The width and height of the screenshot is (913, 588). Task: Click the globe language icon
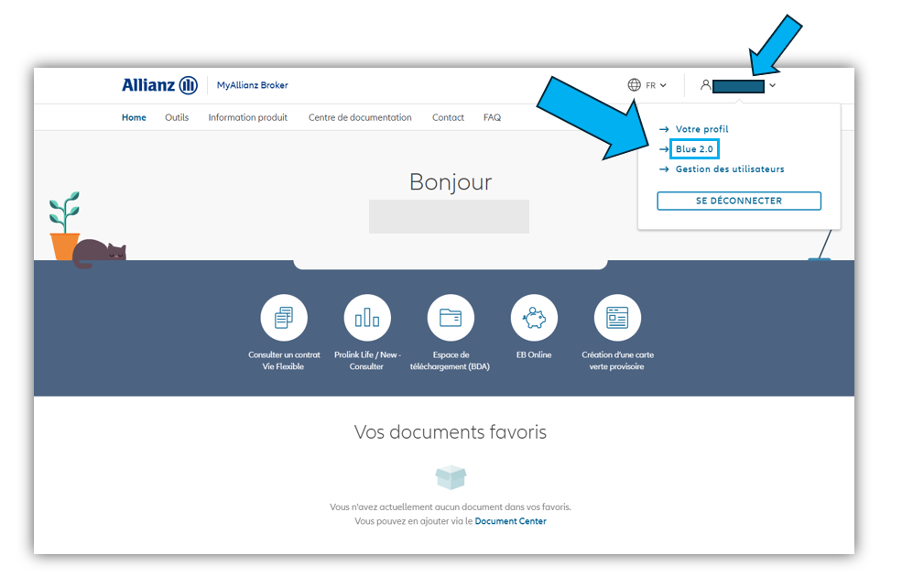(x=635, y=84)
